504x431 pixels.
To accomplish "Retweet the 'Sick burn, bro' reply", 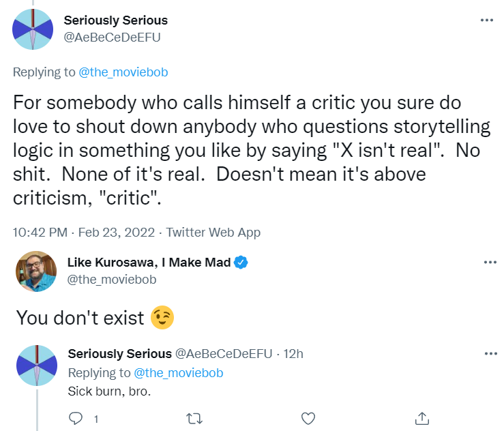I will point(194,419).
